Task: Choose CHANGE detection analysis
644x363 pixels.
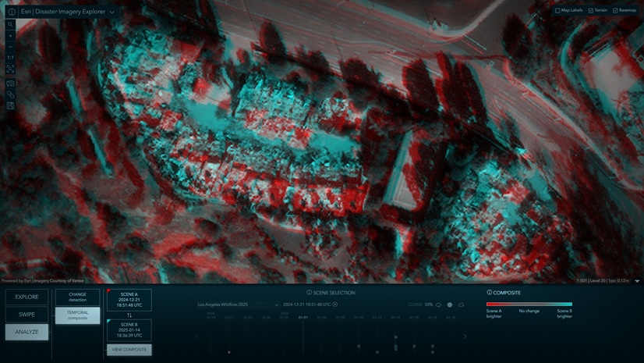Action: [78, 297]
